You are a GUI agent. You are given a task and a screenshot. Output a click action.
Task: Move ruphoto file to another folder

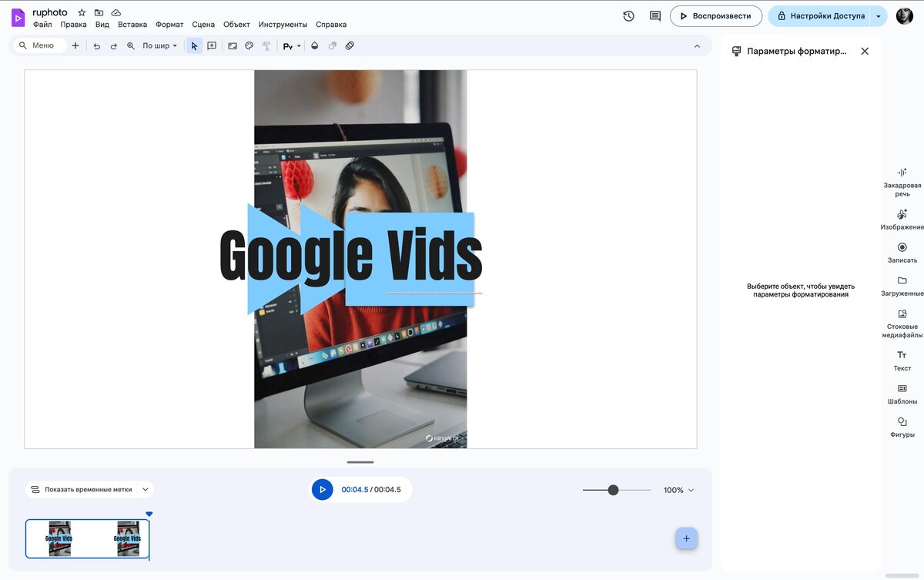pos(99,13)
